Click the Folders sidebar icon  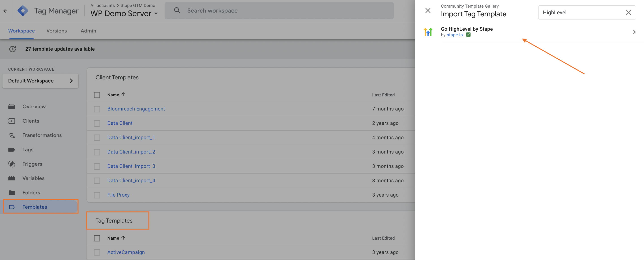tap(12, 193)
